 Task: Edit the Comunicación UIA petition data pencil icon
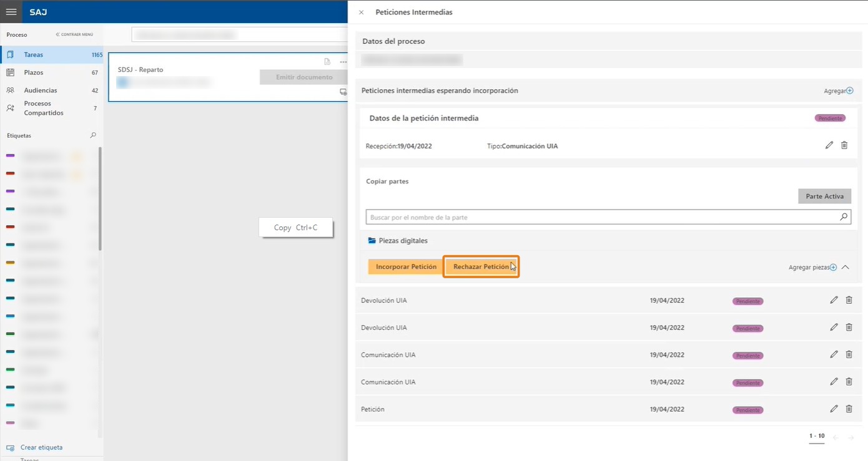829,145
